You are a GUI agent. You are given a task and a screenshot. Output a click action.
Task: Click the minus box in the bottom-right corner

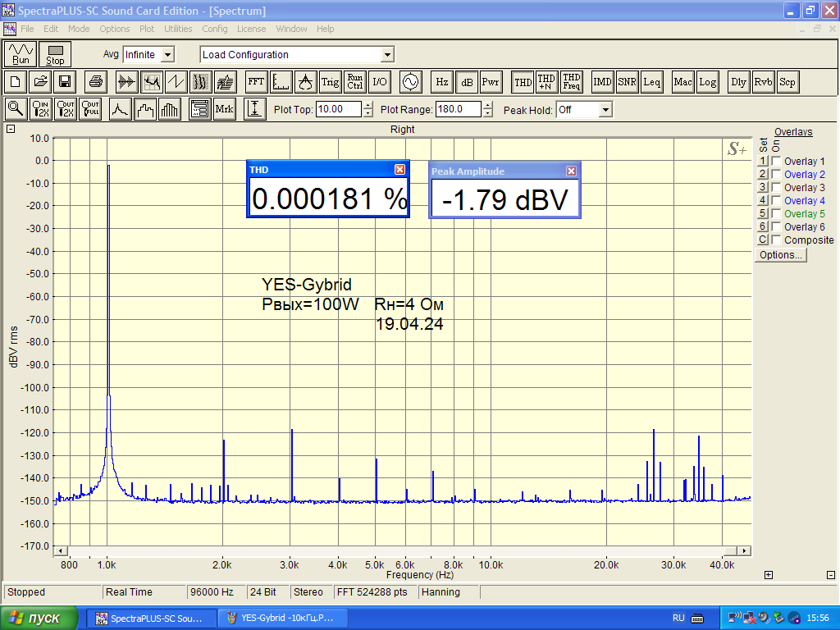point(831,575)
